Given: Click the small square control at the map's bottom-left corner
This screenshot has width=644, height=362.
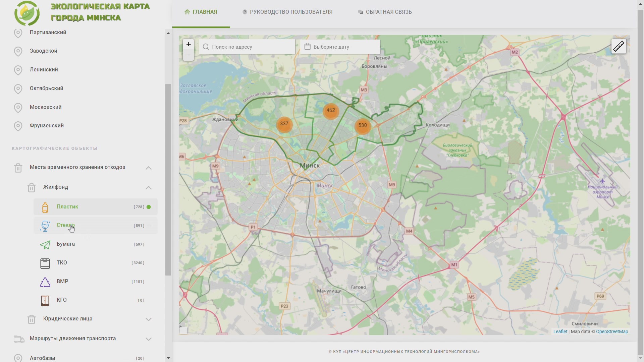Looking at the screenshot, I should [183, 330].
